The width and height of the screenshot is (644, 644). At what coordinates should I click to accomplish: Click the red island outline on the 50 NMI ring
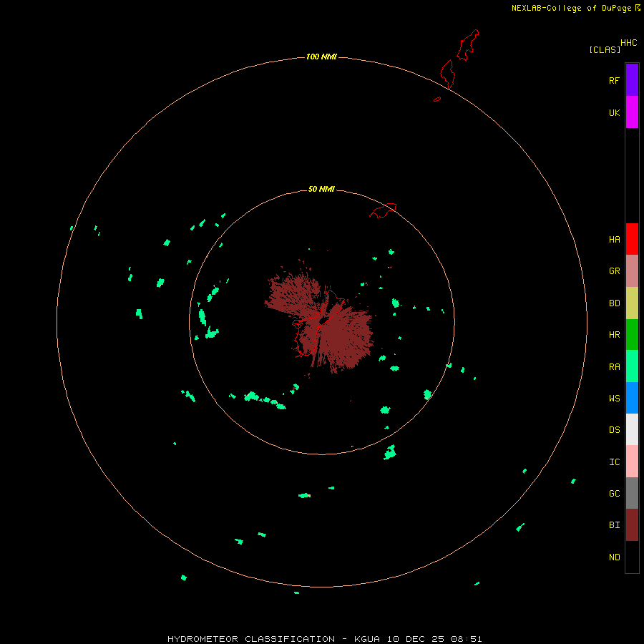pyautogui.click(x=383, y=210)
